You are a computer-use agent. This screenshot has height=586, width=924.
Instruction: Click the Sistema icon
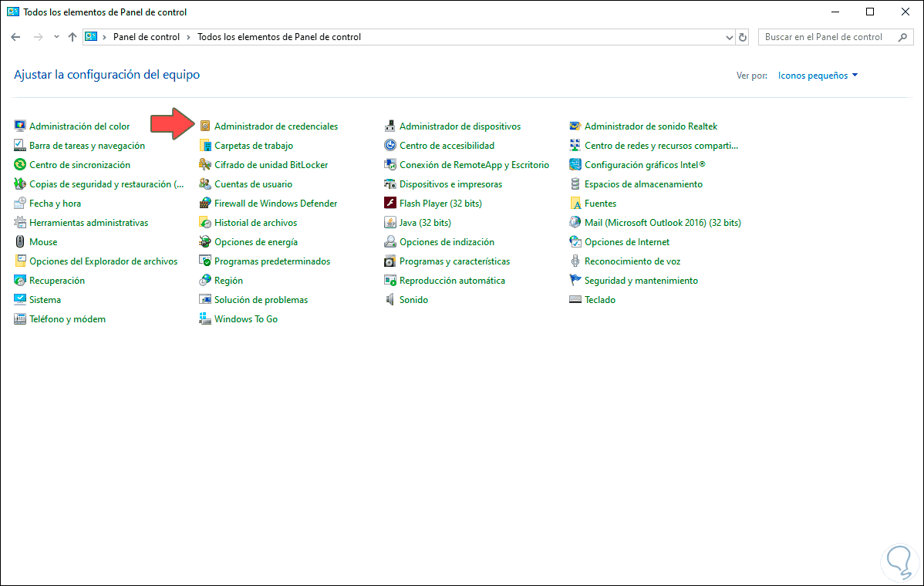point(20,300)
